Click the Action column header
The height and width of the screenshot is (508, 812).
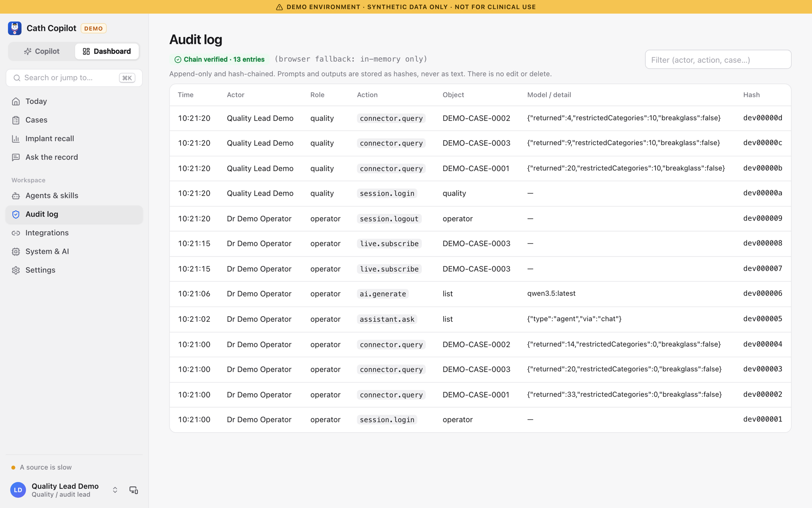pyautogui.click(x=367, y=95)
